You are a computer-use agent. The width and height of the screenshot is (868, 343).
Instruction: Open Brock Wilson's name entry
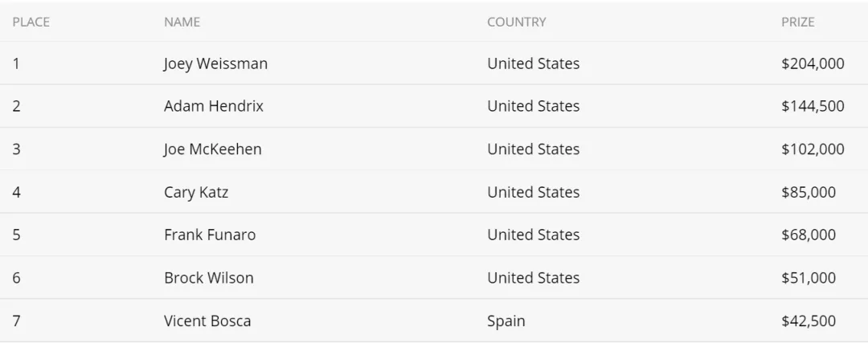pyautogui.click(x=209, y=278)
